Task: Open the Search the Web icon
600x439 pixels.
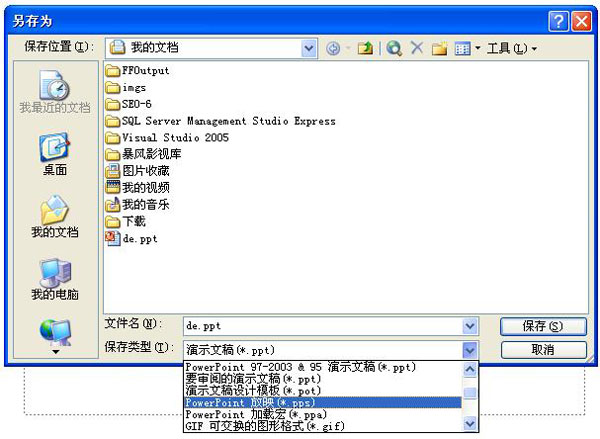Action: click(x=394, y=49)
